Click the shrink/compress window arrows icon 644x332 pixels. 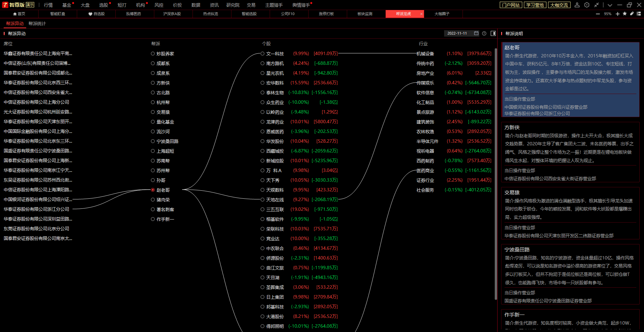[596, 5]
